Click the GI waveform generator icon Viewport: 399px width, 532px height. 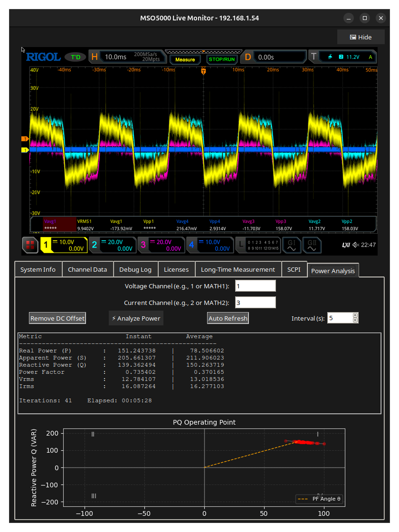pyautogui.click(x=291, y=245)
